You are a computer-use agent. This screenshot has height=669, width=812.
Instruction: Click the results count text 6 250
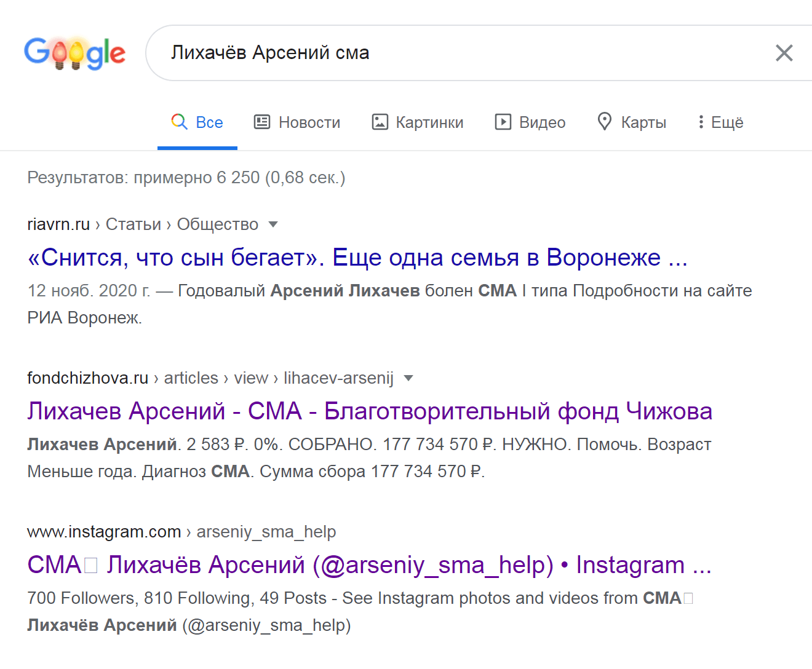(186, 178)
